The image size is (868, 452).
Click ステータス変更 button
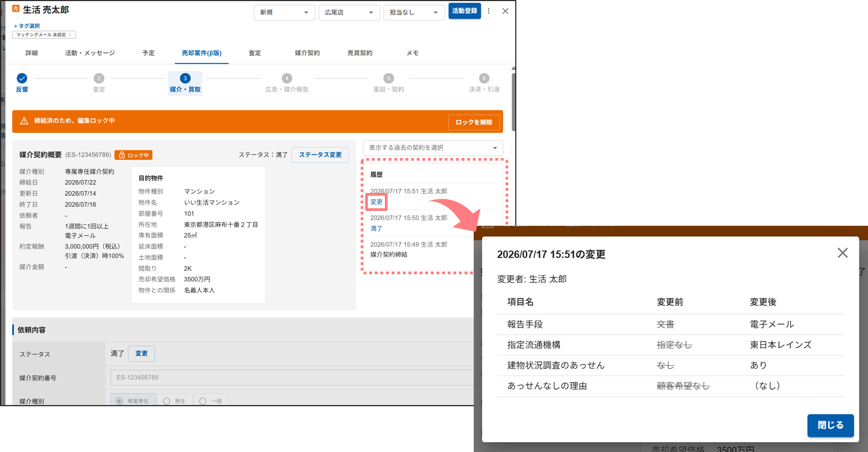(320, 155)
